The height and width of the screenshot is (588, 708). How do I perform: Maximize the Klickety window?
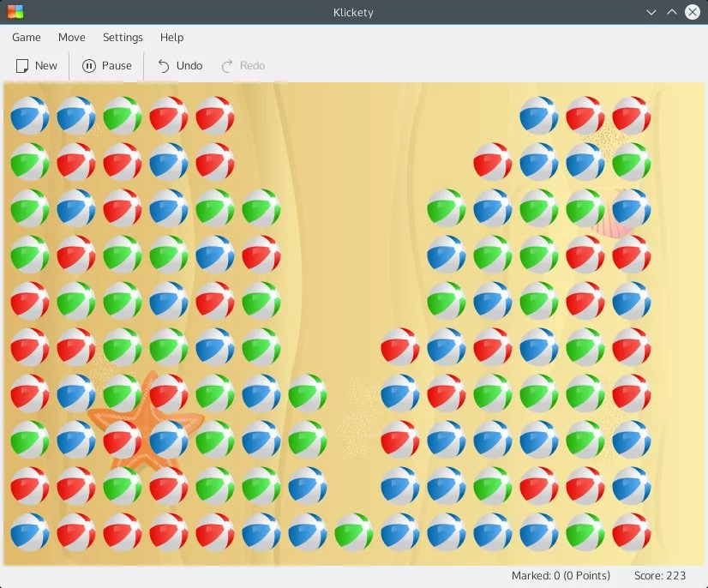(672, 12)
